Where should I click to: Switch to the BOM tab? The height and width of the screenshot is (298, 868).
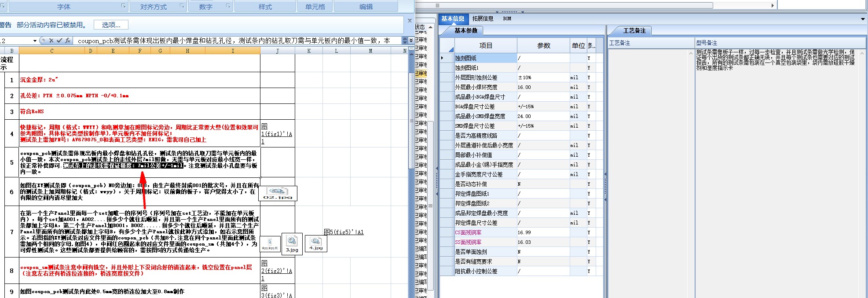click(x=507, y=18)
